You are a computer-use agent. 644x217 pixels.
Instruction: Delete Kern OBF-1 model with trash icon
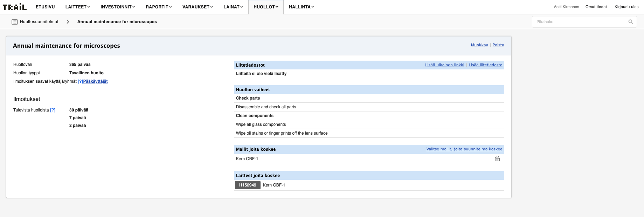[x=497, y=159]
